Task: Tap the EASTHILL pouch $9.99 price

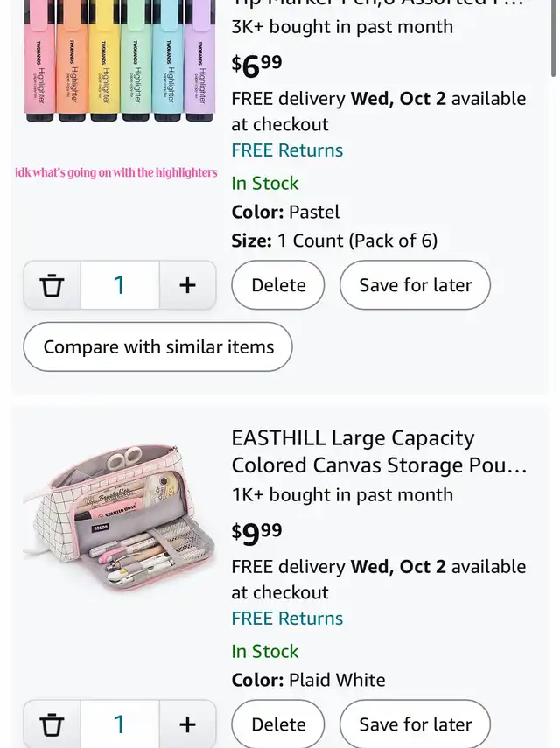Action: click(256, 534)
